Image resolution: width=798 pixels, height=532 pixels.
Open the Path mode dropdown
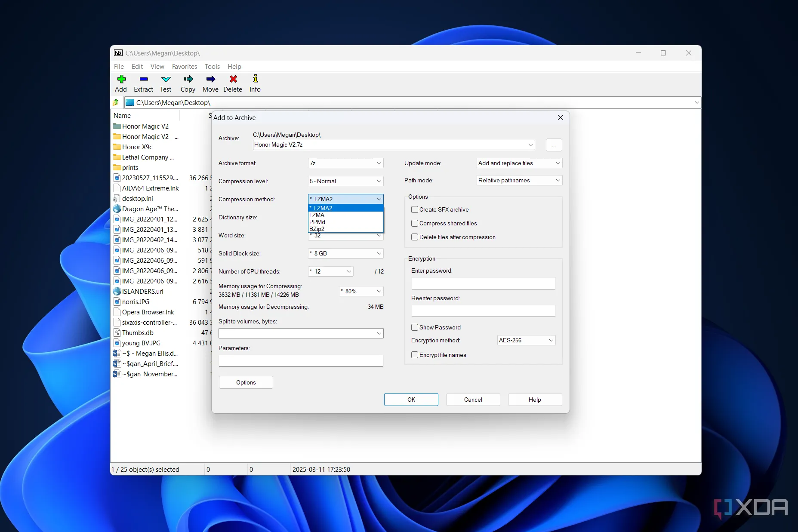[519, 180]
